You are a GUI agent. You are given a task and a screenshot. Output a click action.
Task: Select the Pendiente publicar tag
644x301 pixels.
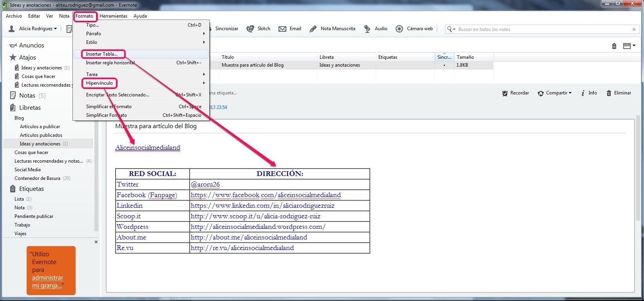point(34,216)
